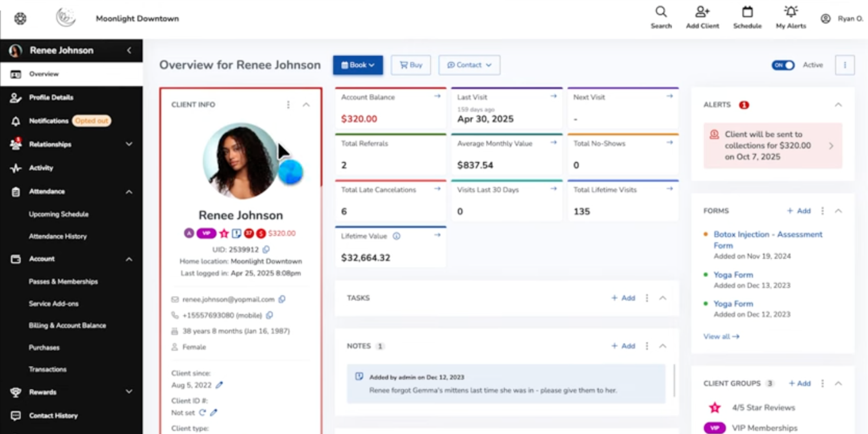Toggle the Active status switch off
Screen dimensions: 868x434
[783, 65]
